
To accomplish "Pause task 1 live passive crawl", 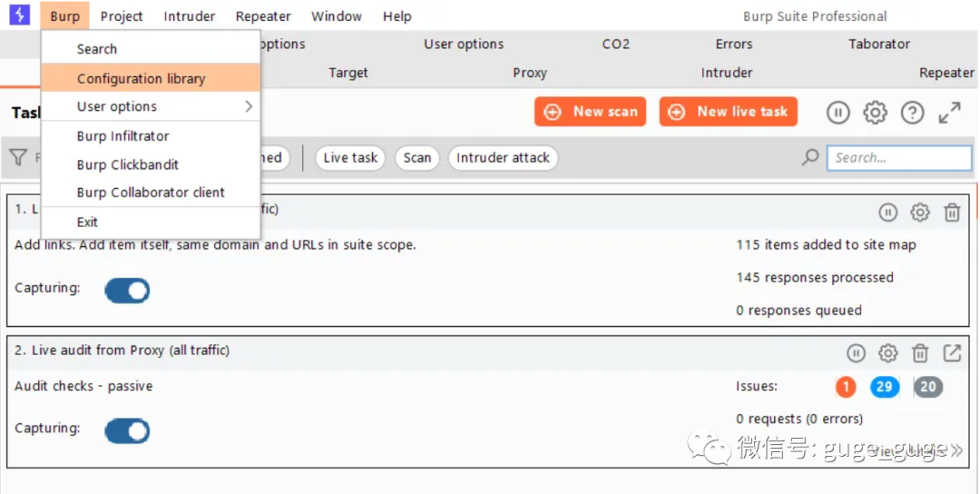I will 888,212.
